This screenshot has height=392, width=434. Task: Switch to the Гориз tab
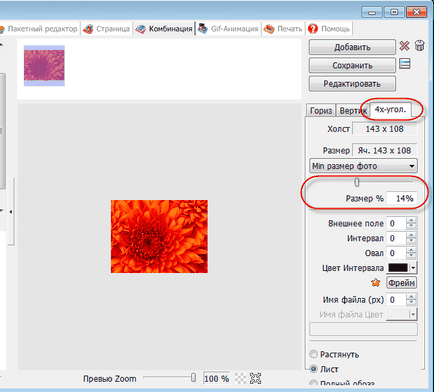[321, 110]
